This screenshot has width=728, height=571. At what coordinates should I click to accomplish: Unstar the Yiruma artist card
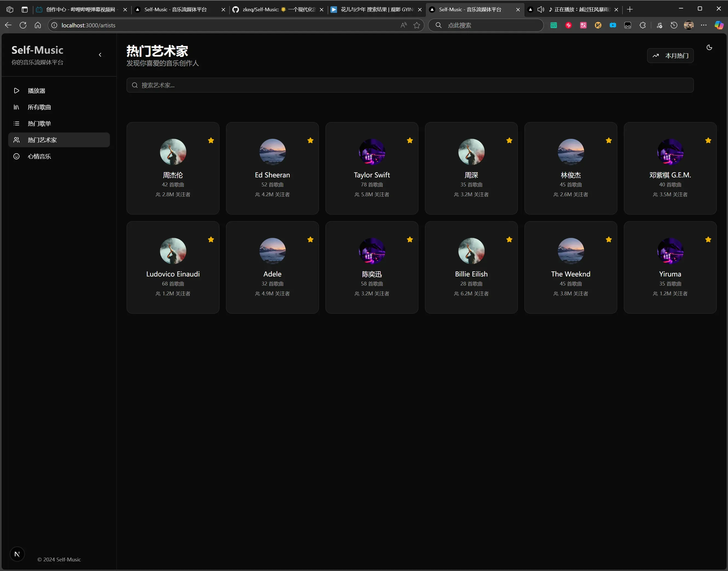[x=708, y=239]
